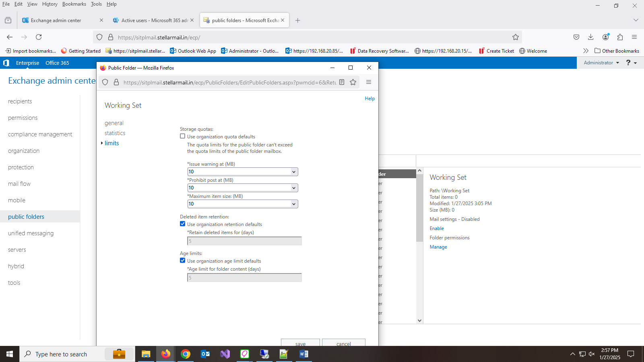Toggle Use organization quota defaults checkbox
Viewport: 644px width, 362px height.
point(183,136)
